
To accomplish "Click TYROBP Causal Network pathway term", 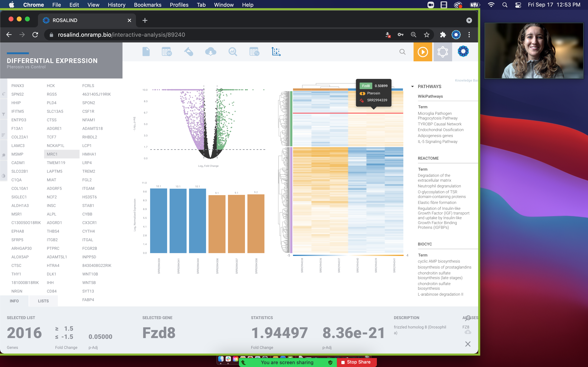I will coord(439,124).
